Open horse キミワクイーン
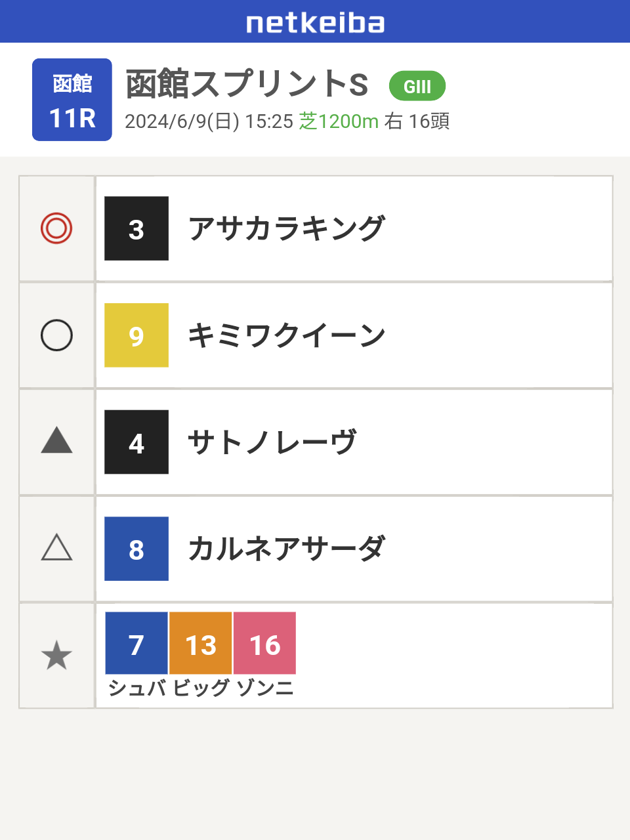630x840 pixels. pyautogui.click(x=287, y=335)
